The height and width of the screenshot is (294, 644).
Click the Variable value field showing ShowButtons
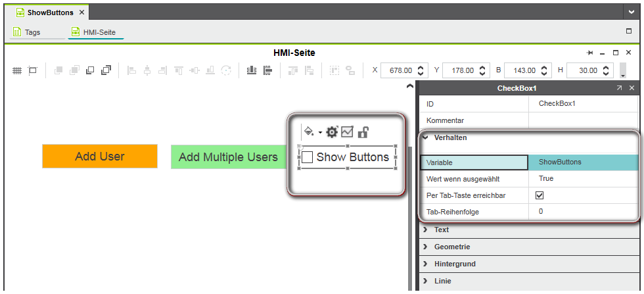click(x=584, y=162)
